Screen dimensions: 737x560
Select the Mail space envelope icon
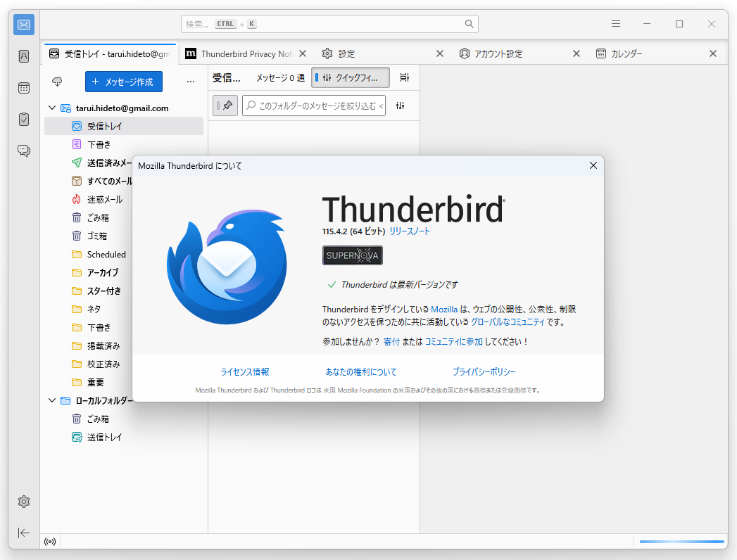tap(23, 24)
